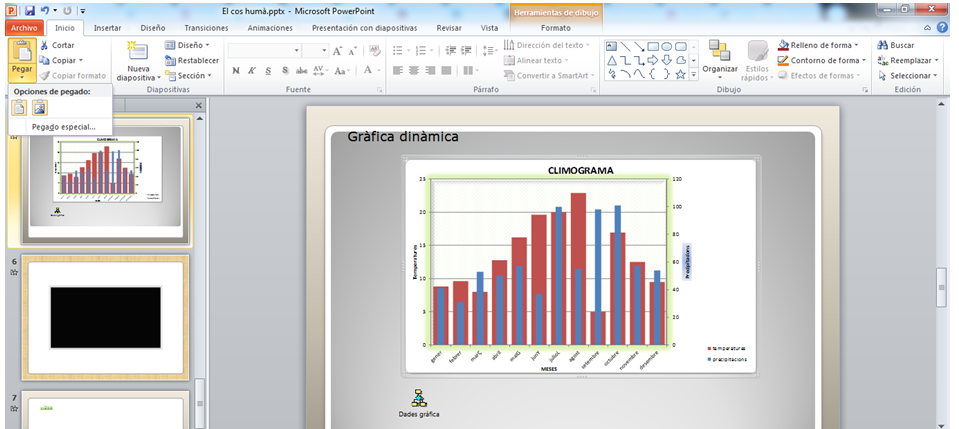Undo last action in quick access toolbar
The height and width of the screenshot is (429, 959).
click(44, 11)
